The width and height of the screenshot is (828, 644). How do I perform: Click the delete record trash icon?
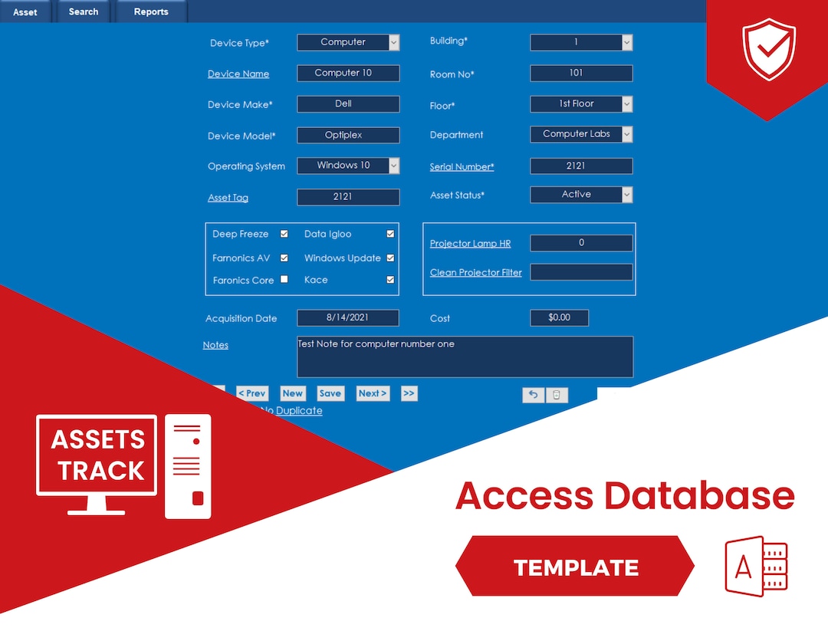point(557,394)
